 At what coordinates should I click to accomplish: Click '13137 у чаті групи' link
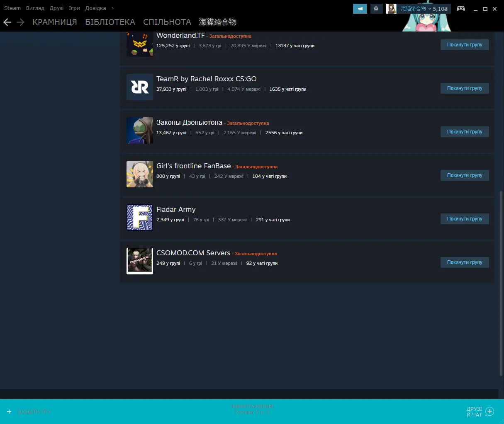[295, 46]
